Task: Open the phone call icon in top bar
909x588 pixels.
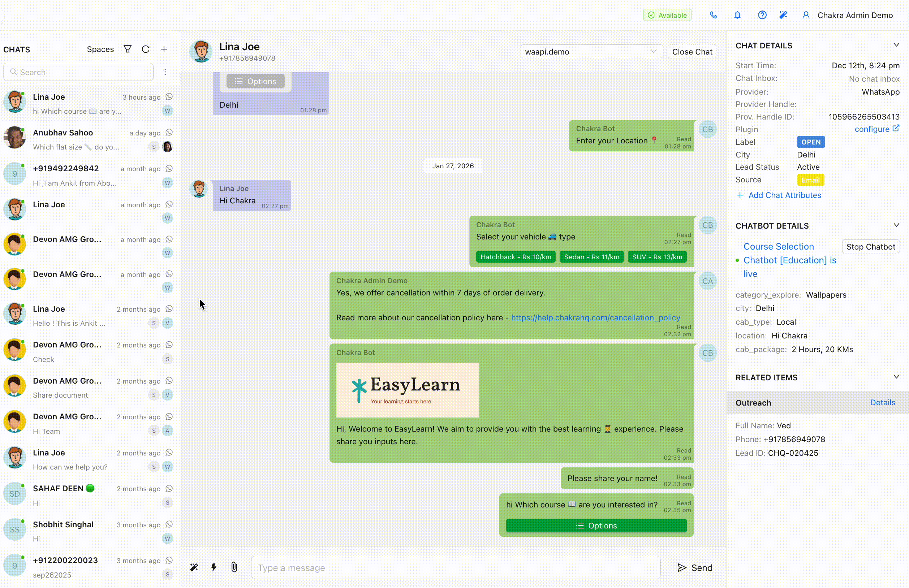Action: coord(713,15)
